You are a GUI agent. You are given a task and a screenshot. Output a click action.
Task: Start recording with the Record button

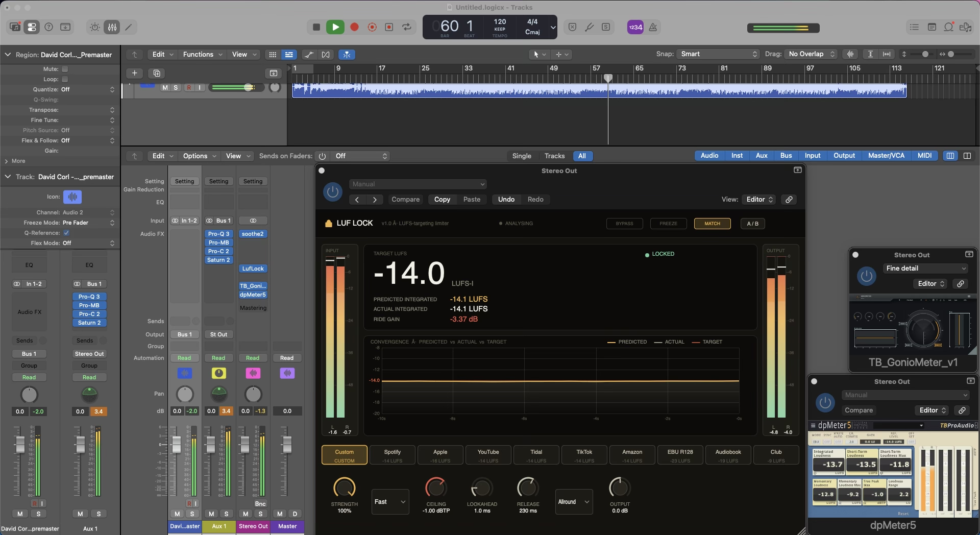point(354,27)
